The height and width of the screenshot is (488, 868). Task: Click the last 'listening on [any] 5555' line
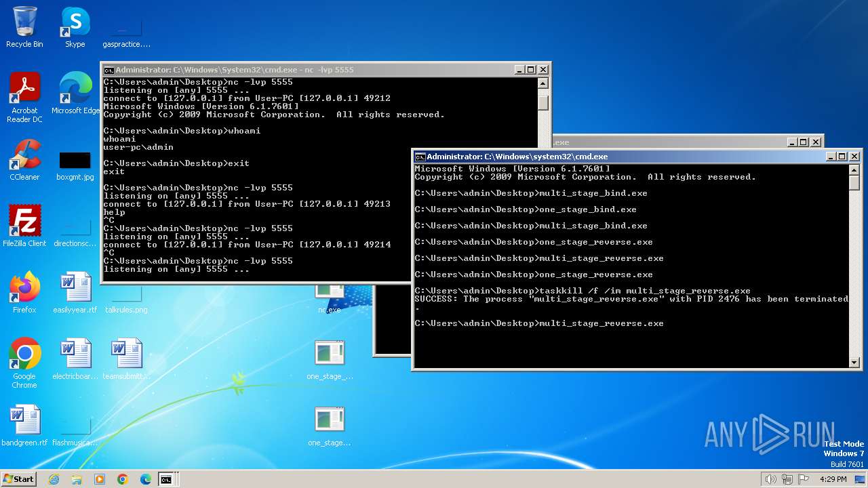pos(176,269)
